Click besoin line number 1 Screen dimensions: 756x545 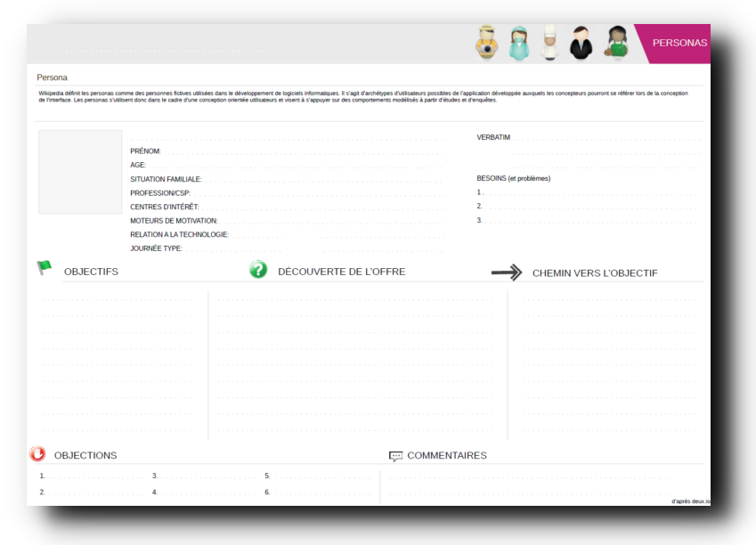click(x=587, y=192)
